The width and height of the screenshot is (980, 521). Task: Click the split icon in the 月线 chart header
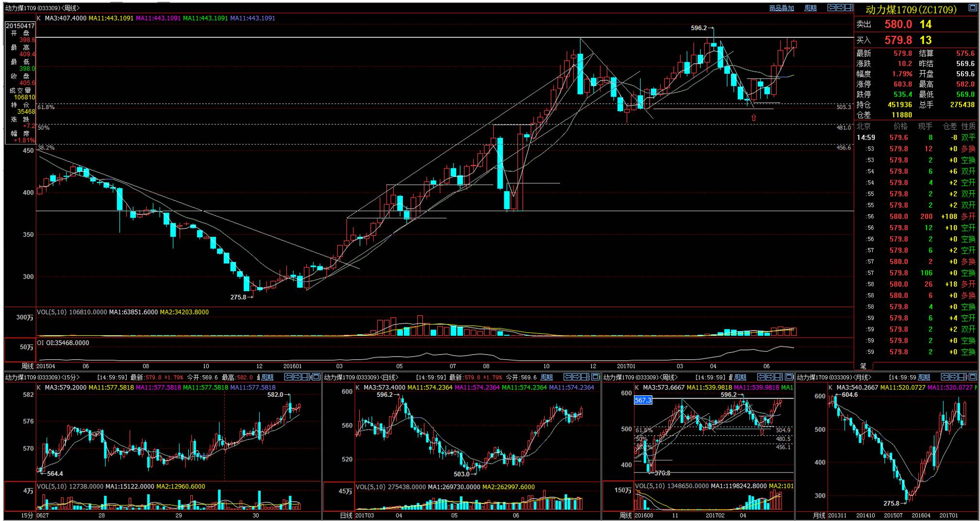[962, 377]
